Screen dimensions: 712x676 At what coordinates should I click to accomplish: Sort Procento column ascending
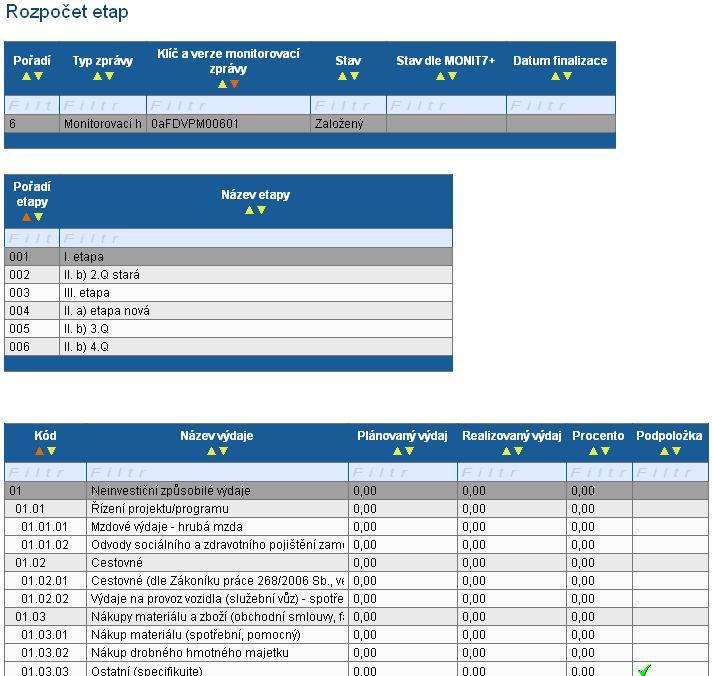click(593, 451)
